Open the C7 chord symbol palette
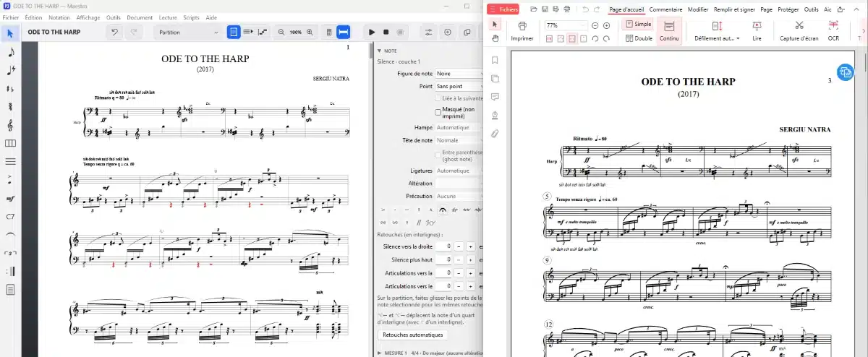 tap(10, 216)
